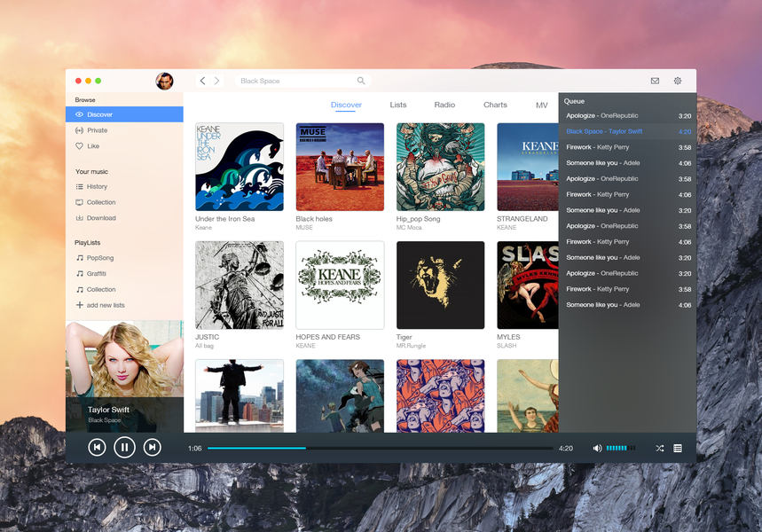Switch to the Discover tab
The width and height of the screenshot is (762, 532).
[x=346, y=105]
